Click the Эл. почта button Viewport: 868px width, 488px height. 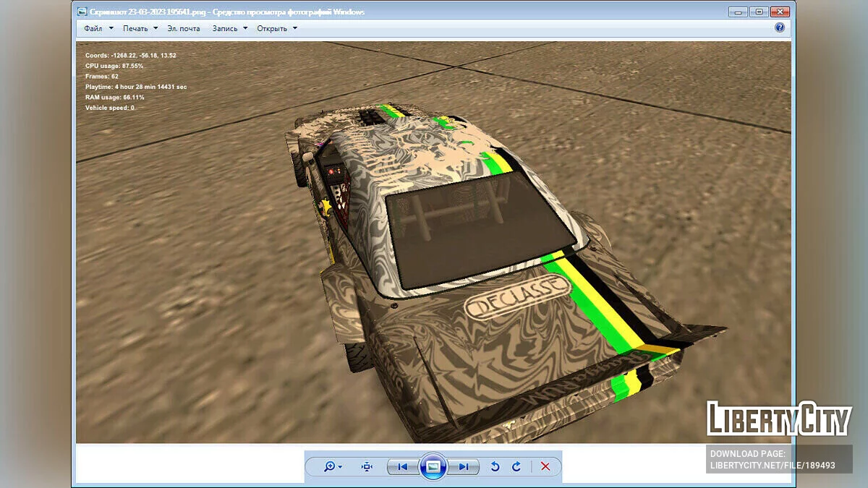click(x=183, y=29)
